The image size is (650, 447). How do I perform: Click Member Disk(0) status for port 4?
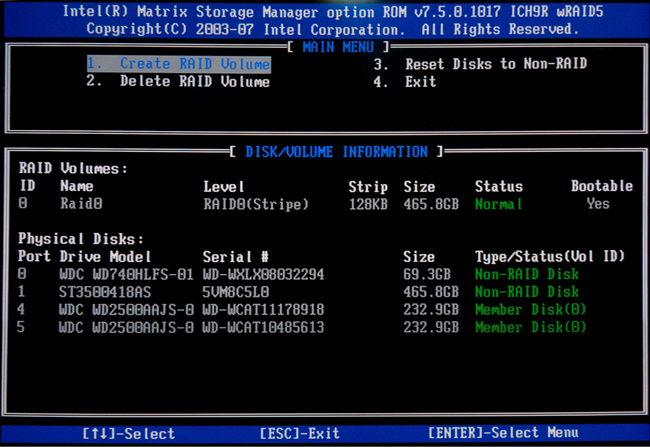531,310
